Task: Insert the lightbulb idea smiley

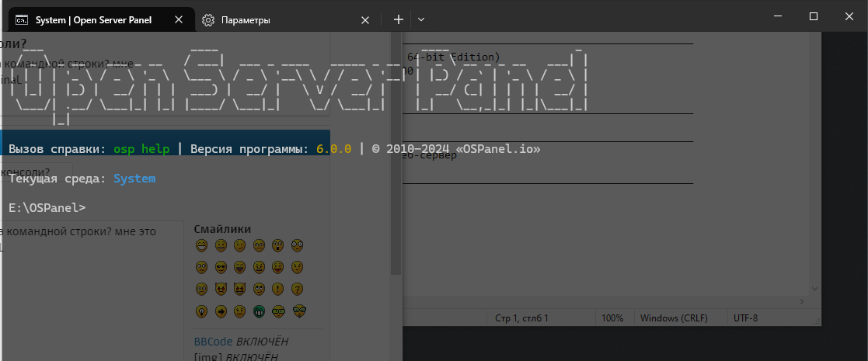Action: pyautogui.click(x=202, y=311)
